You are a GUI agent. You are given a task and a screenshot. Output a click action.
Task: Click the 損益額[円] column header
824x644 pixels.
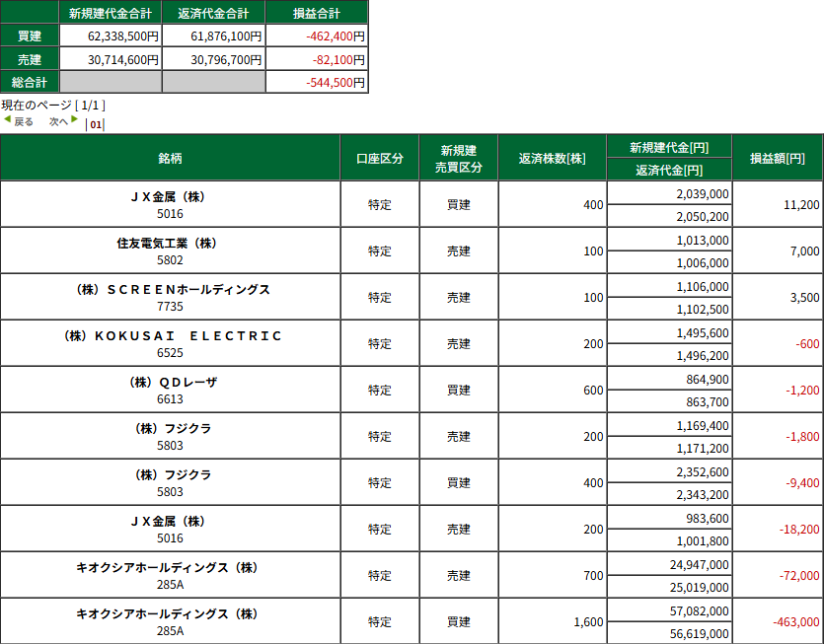pos(777,158)
